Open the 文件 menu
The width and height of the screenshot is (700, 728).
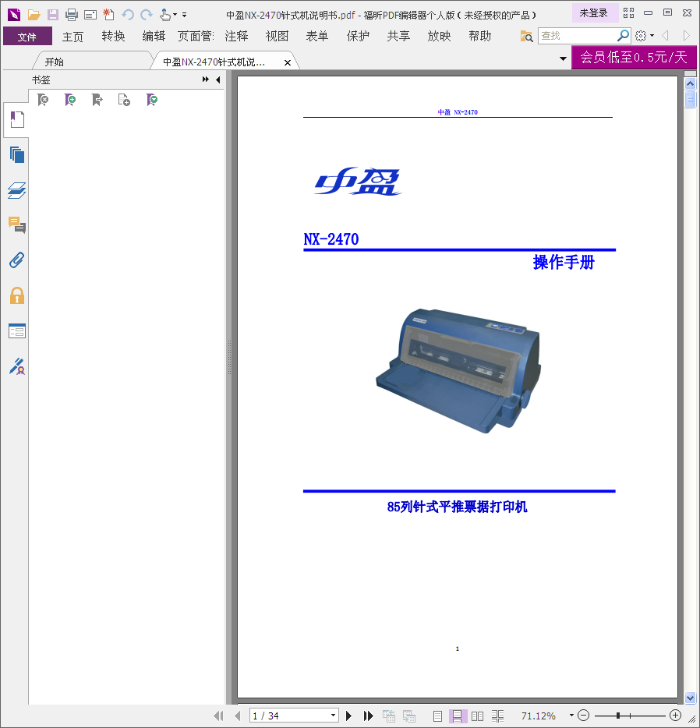[27, 36]
